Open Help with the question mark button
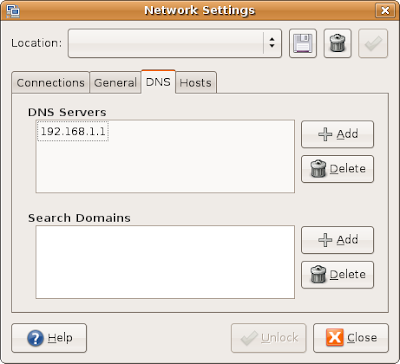This screenshot has width=400, height=364. coord(49,338)
